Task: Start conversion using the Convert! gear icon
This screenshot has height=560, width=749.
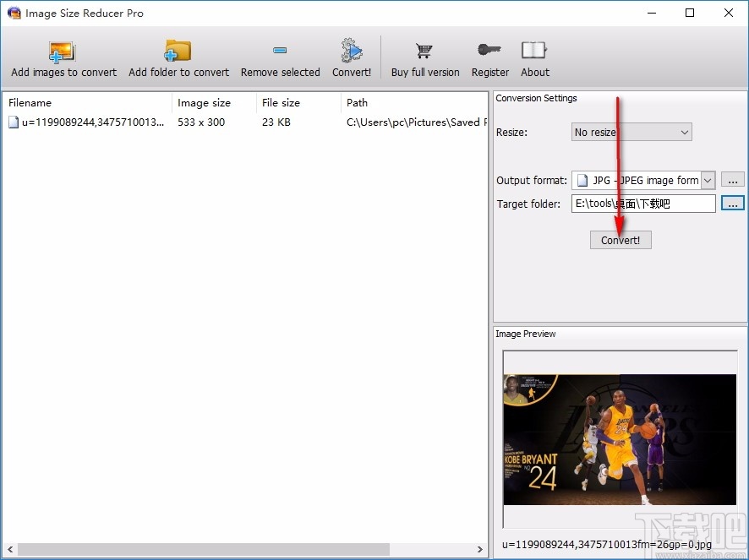Action: (x=352, y=51)
